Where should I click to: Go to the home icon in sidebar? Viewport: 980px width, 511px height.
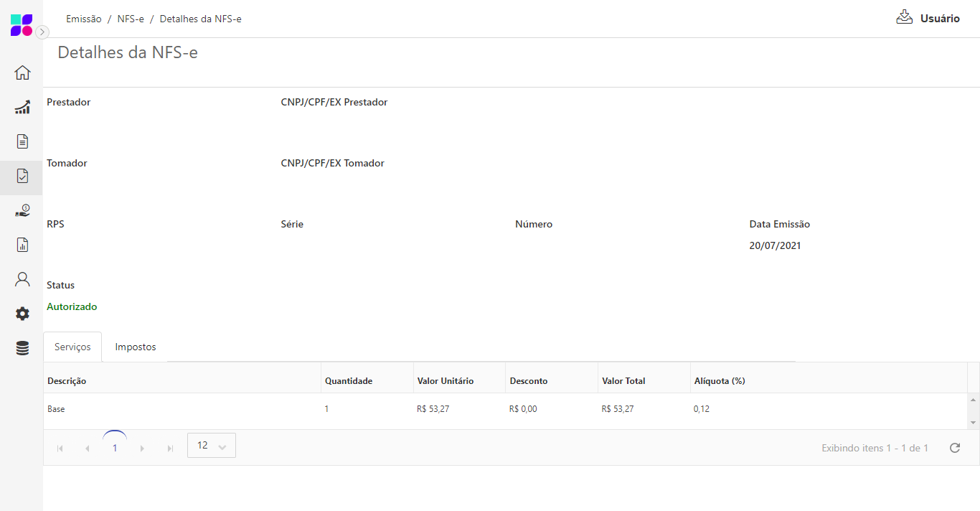(x=22, y=72)
